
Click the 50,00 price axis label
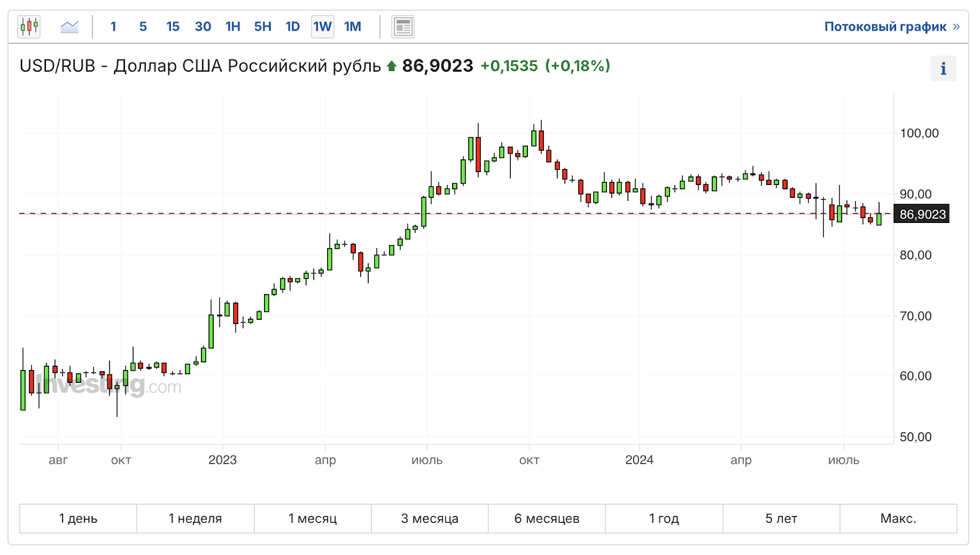point(915,437)
